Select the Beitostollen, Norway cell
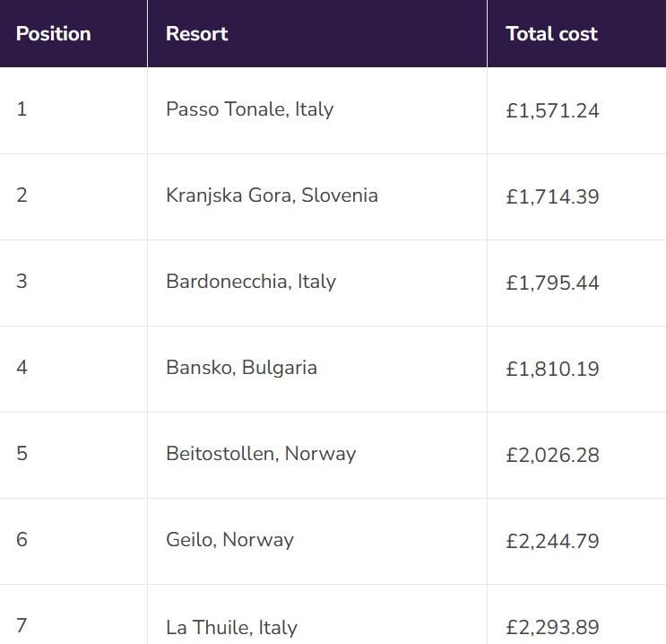This screenshot has width=666, height=644. click(316, 456)
